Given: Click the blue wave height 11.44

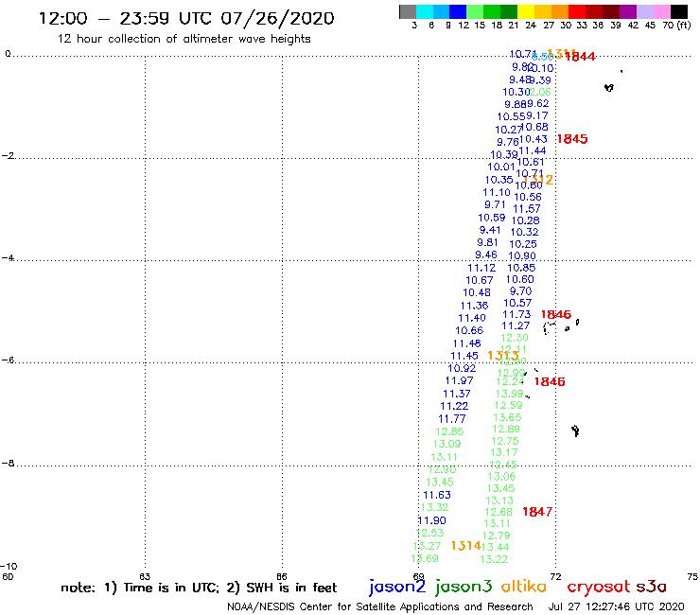Looking at the screenshot, I should pos(533,151).
